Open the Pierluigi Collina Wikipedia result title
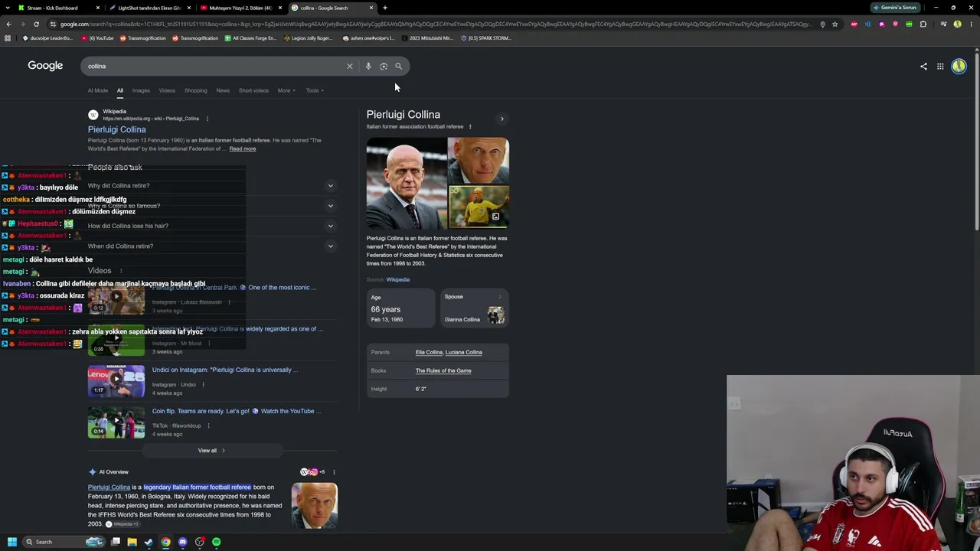Image resolution: width=980 pixels, height=551 pixels. [x=116, y=129]
